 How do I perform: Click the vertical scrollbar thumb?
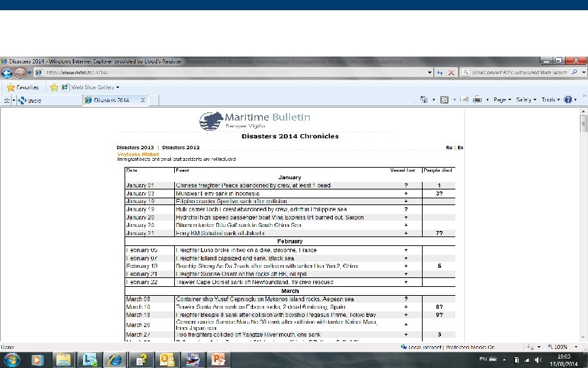(x=583, y=123)
